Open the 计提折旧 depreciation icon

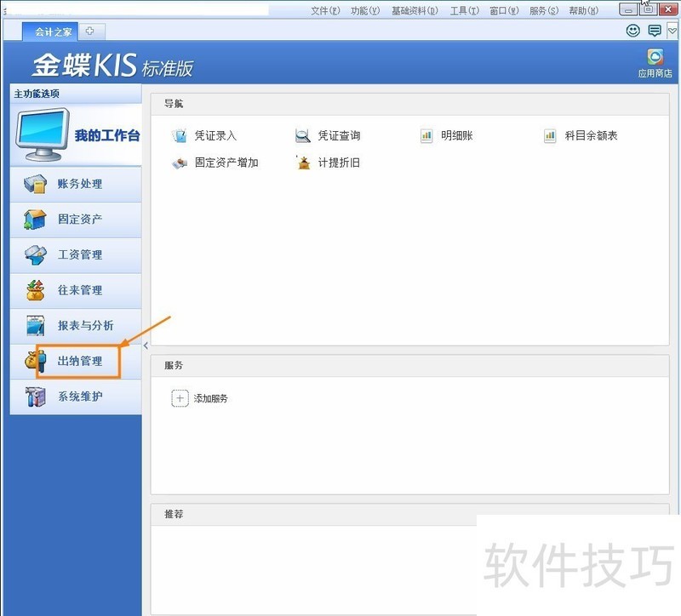303,163
